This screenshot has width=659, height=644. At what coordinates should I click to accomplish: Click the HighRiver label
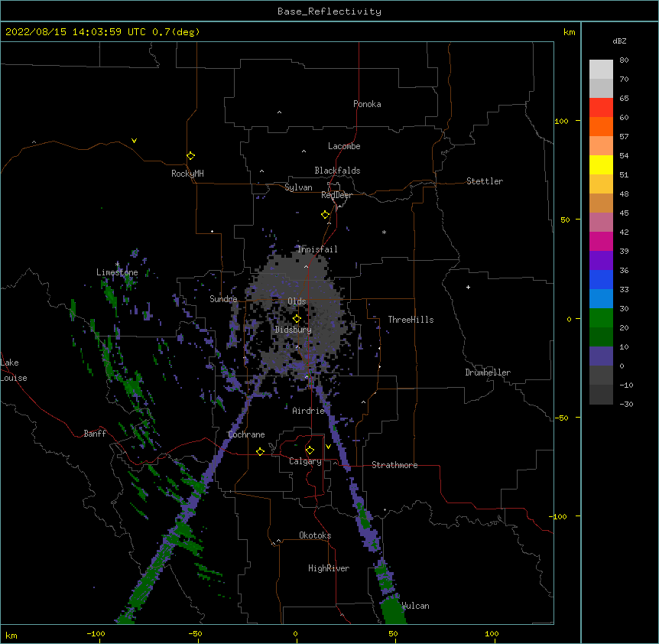(329, 568)
